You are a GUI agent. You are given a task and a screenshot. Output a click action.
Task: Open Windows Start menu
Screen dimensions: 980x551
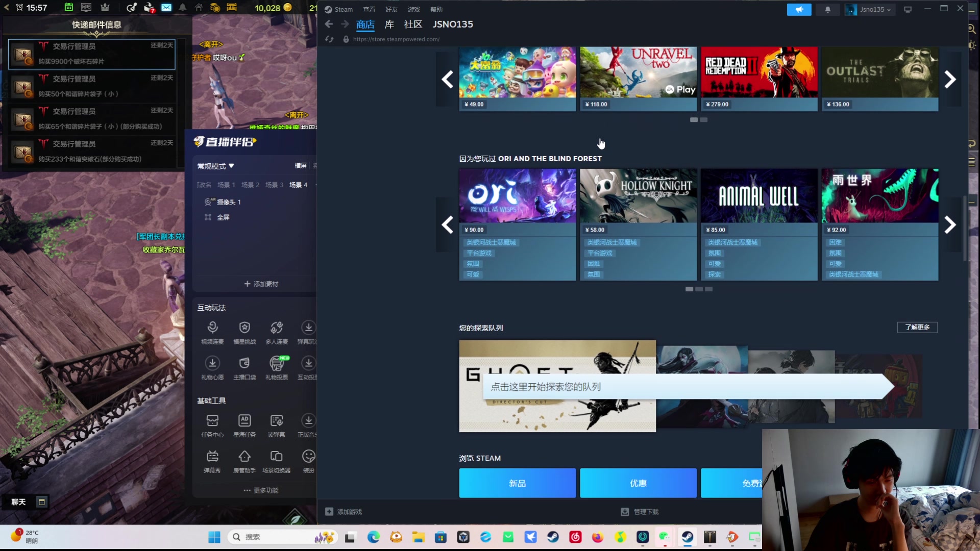click(214, 537)
